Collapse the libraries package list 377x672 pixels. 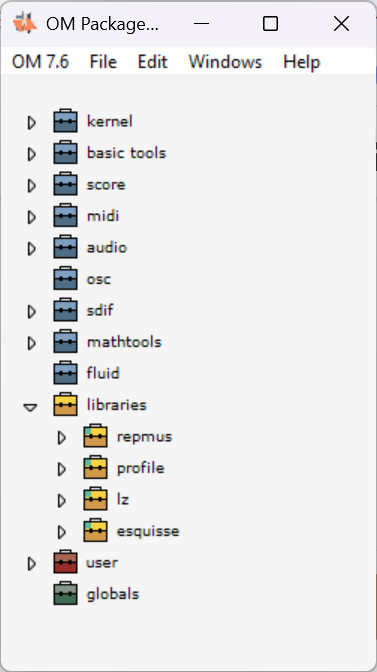click(30, 407)
